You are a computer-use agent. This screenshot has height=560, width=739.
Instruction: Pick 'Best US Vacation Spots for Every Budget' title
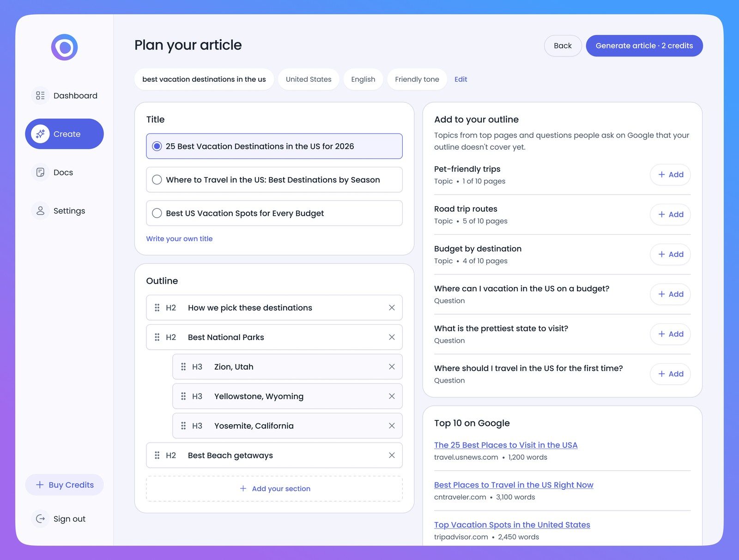coord(274,213)
